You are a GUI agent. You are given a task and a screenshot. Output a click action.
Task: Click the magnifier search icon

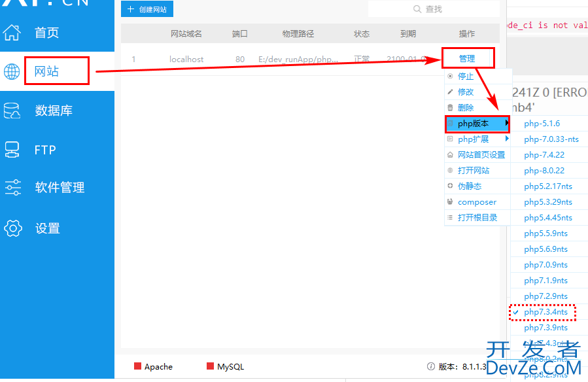[417, 9]
